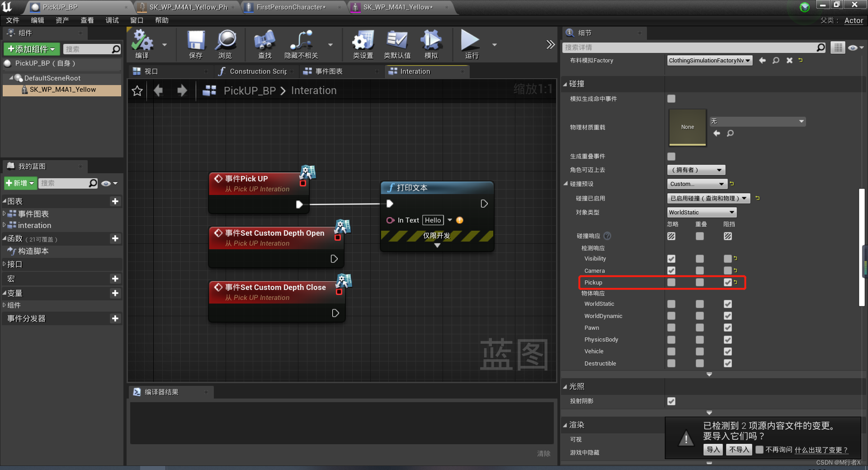Add new function with 函数 plus icon

(115, 238)
